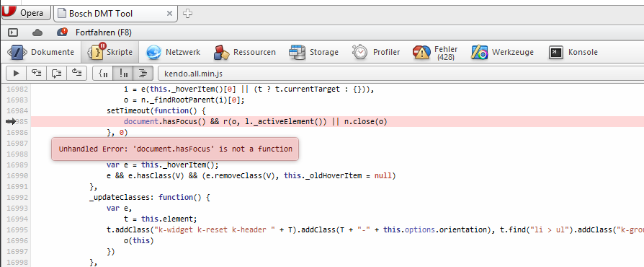644x267 pixels.
Task: Open the Profiler panel
Action: [376, 52]
